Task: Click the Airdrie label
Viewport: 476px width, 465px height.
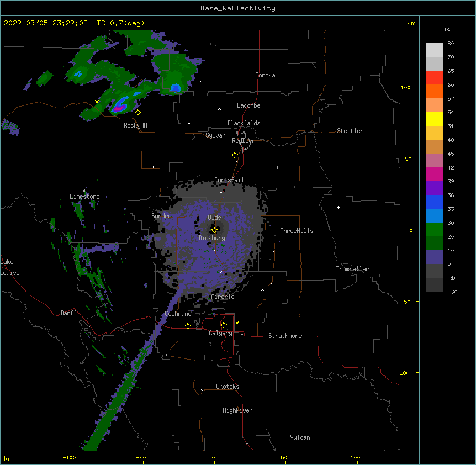Action: tap(223, 297)
